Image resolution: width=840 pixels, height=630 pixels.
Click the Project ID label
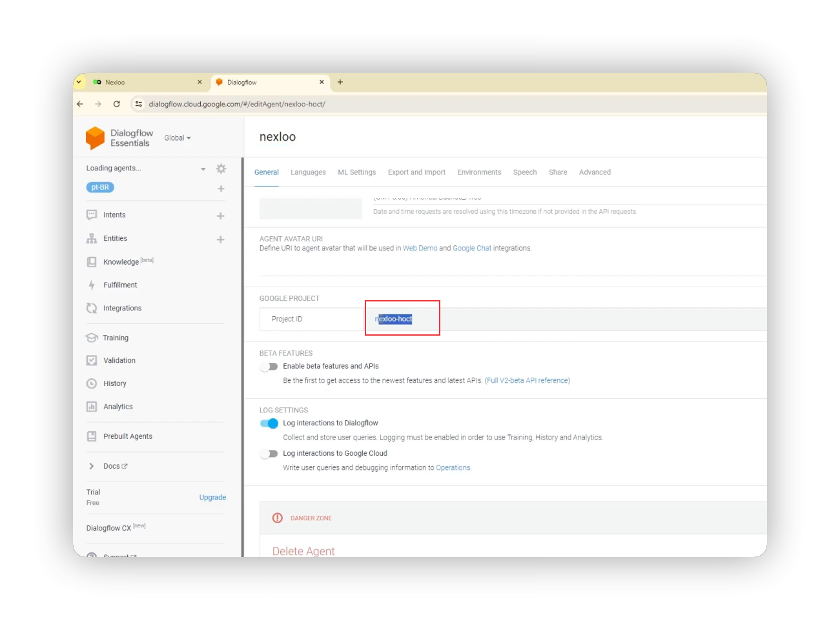click(287, 319)
